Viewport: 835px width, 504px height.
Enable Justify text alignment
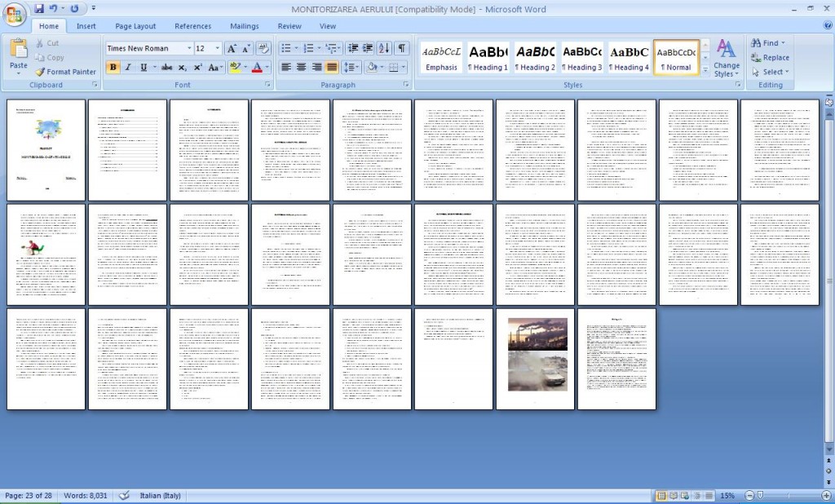pyautogui.click(x=332, y=67)
